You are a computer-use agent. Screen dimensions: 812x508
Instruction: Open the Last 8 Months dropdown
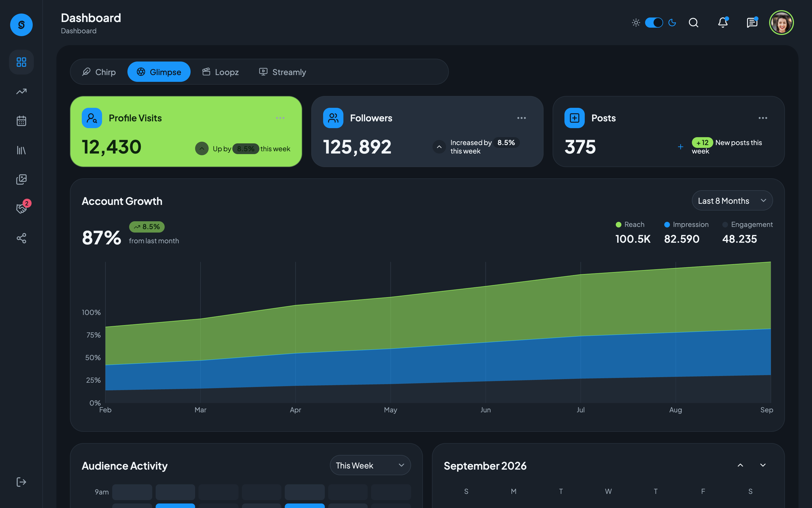point(732,201)
